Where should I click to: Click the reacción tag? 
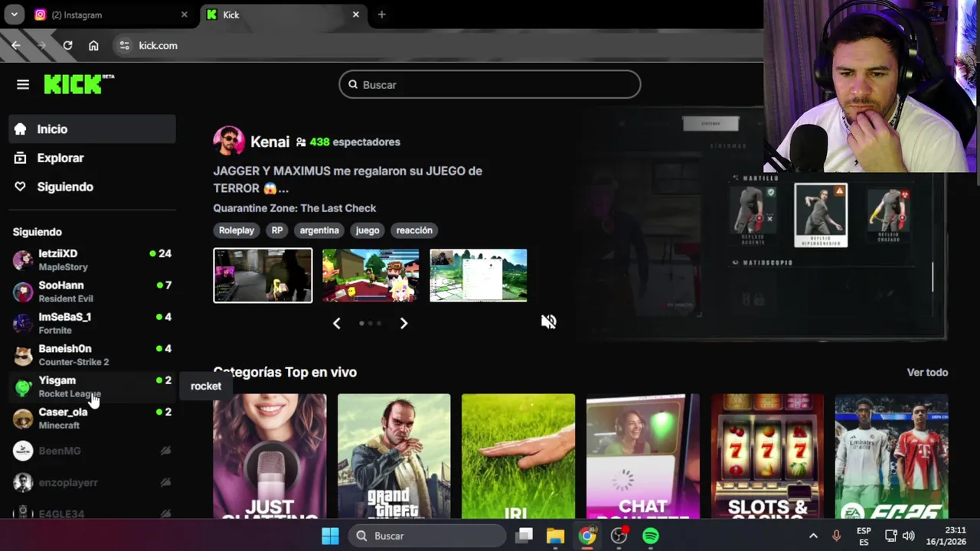click(x=414, y=230)
